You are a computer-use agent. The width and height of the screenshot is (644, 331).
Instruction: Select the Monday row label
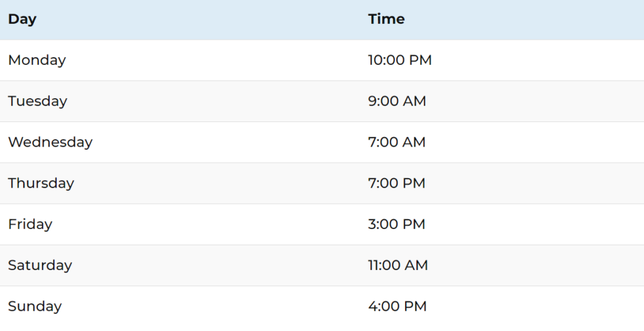37,60
